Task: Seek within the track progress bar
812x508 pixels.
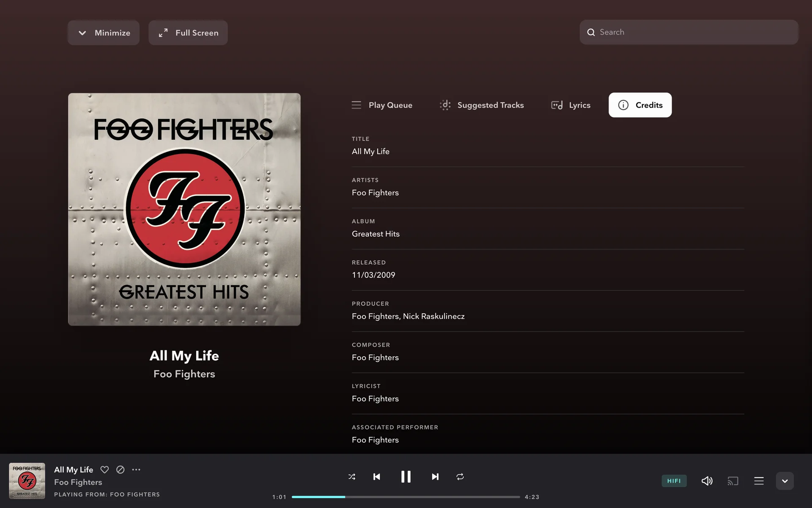Action: pyautogui.click(x=406, y=497)
